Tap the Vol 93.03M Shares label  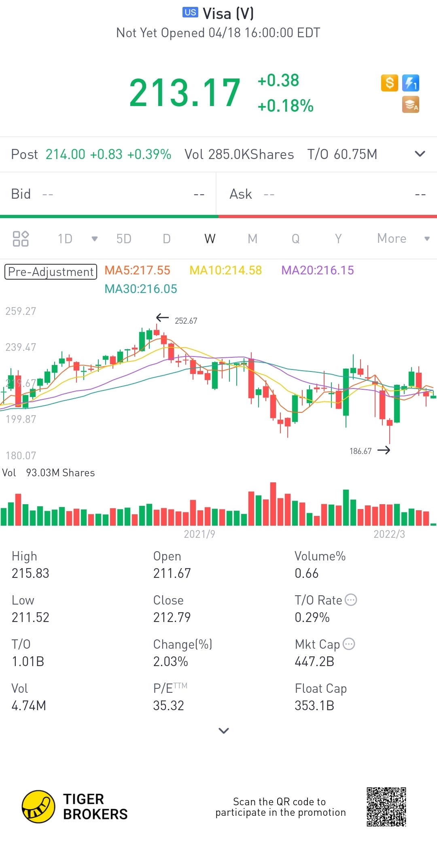[49, 473]
